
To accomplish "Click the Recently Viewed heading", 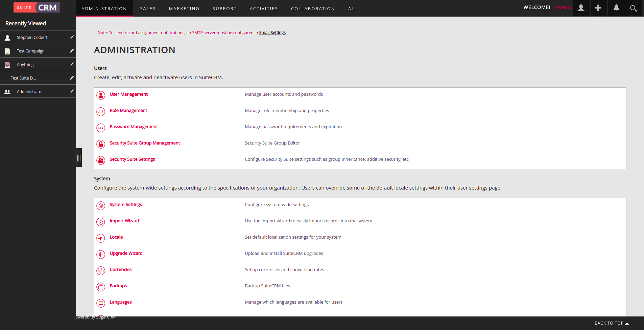I will 26,23.
